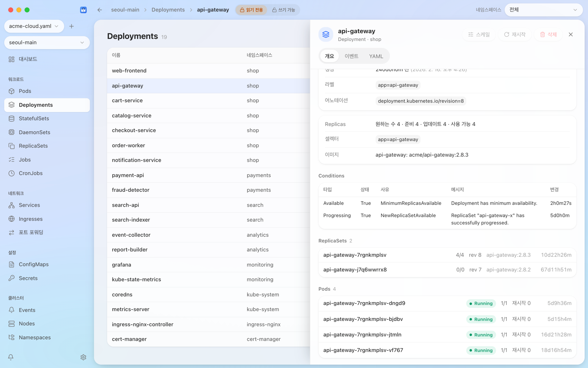Open the notifications bell icon
The height and width of the screenshot is (368, 588).
coord(11,357)
